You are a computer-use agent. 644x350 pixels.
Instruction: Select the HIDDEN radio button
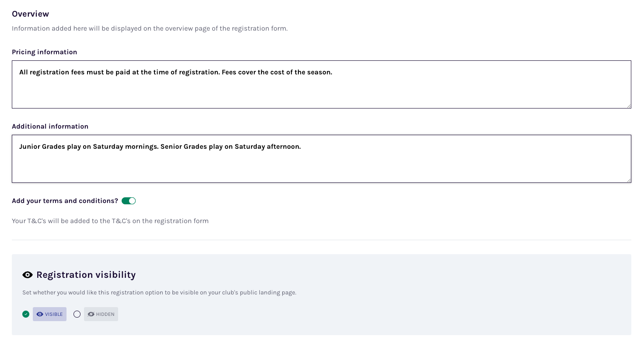(77, 314)
